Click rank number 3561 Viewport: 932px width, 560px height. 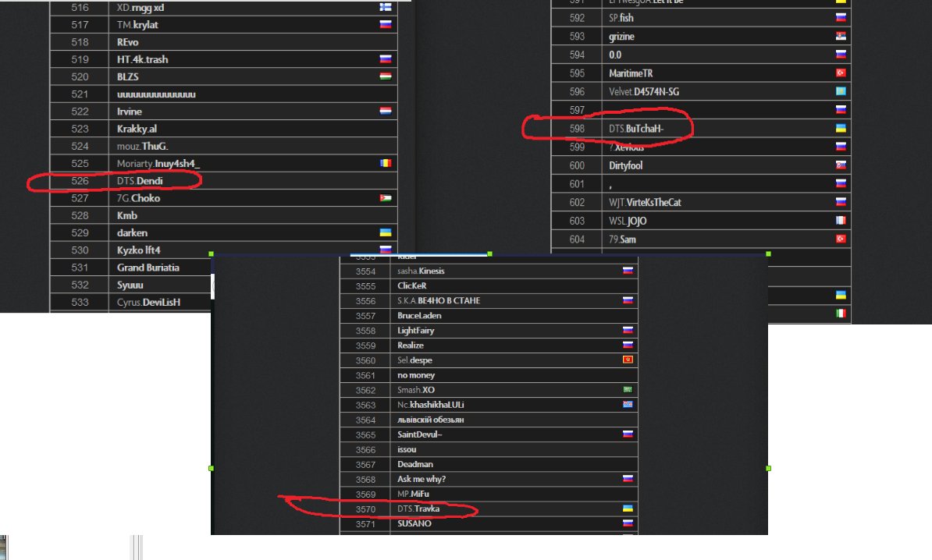[x=365, y=375]
